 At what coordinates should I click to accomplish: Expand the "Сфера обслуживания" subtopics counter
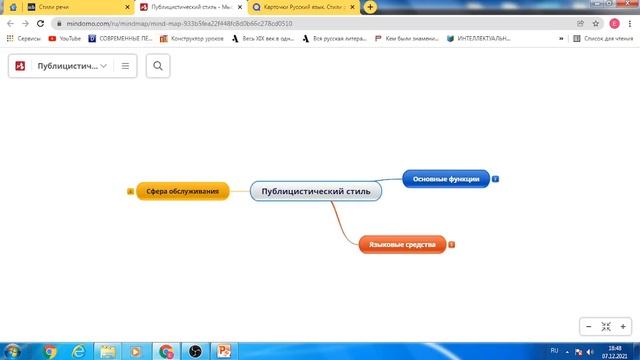(x=130, y=191)
